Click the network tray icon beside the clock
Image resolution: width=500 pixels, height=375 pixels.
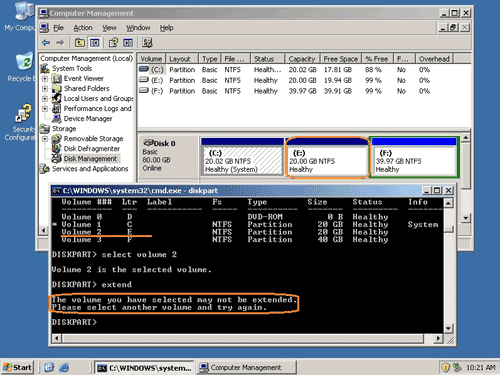pyautogui.click(x=457, y=367)
